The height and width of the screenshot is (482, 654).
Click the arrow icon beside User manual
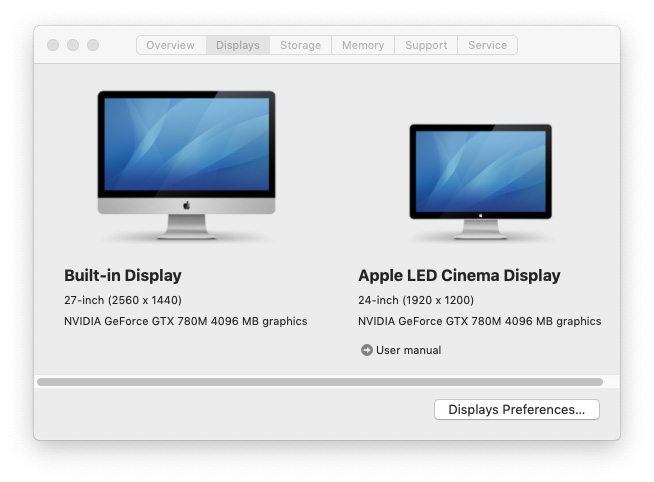(366, 350)
